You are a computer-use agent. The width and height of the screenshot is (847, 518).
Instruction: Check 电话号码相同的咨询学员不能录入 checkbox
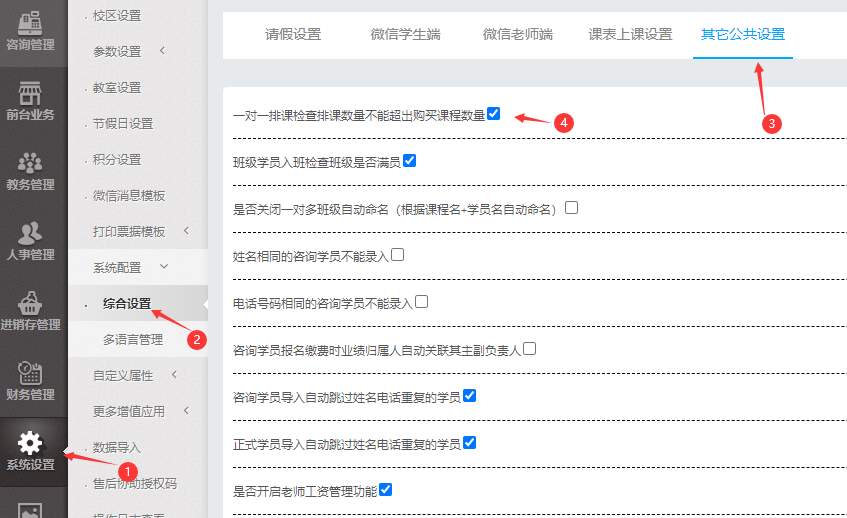421,301
